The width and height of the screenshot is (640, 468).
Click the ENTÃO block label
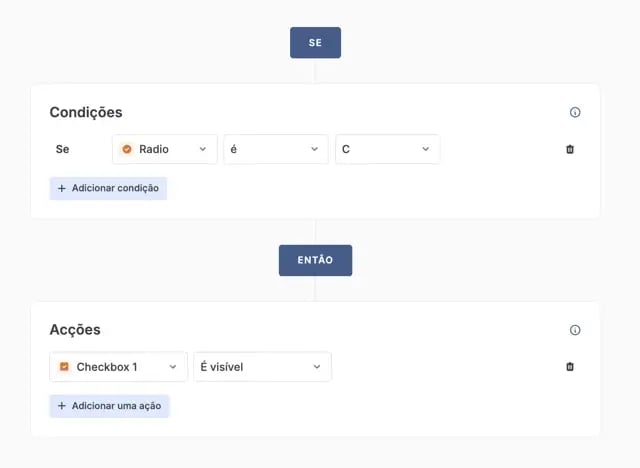point(316,260)
